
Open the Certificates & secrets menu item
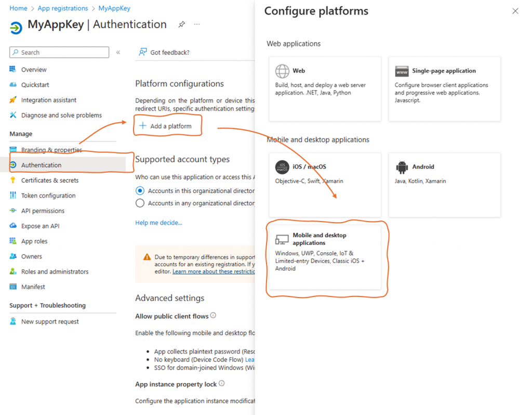point(49,180)
